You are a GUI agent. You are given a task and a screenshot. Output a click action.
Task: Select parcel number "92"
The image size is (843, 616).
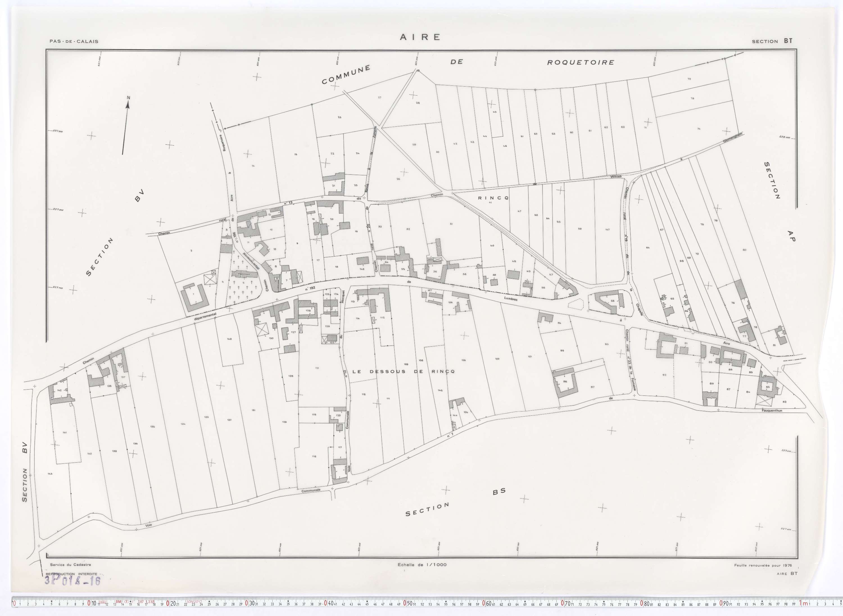point(664,375)
